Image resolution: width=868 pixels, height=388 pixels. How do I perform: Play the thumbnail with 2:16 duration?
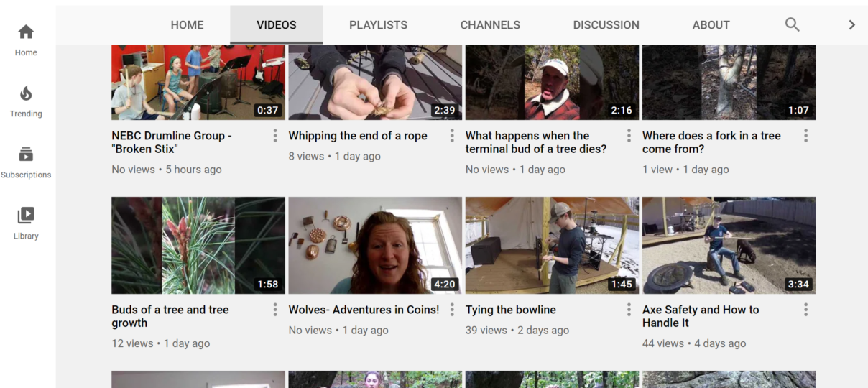552,82
